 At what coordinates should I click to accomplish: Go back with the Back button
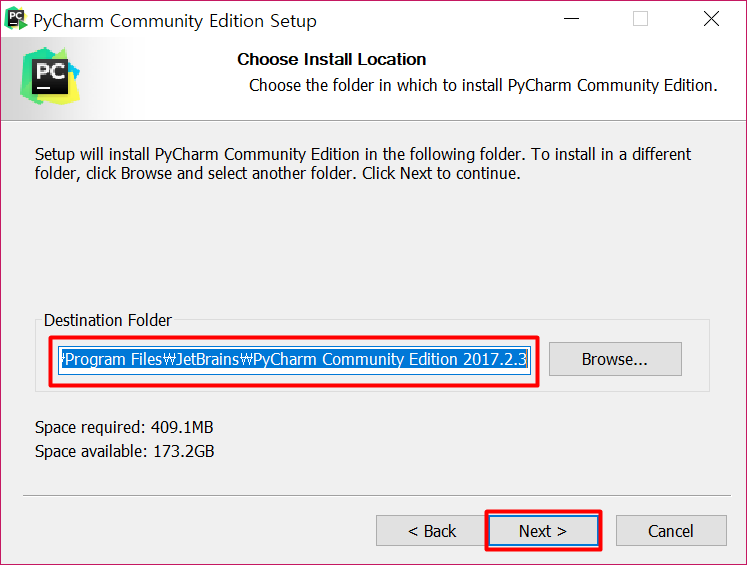pyautogui.click(x=432, y=531)
